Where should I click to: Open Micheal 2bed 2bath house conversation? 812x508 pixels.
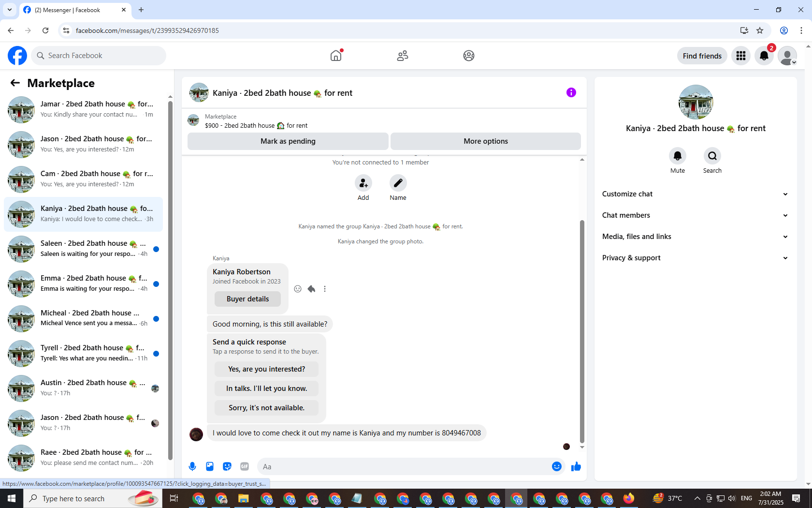(x=83, y=318)
